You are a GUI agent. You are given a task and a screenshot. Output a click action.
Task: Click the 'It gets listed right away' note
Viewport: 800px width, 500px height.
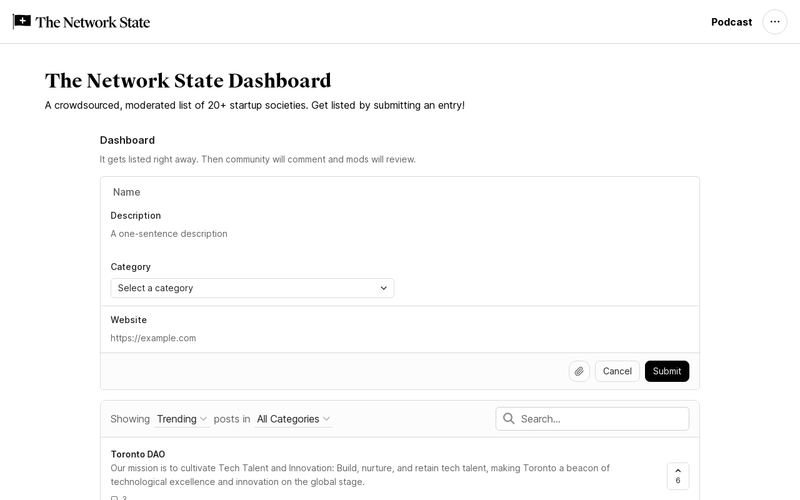(x=258, y=159)
